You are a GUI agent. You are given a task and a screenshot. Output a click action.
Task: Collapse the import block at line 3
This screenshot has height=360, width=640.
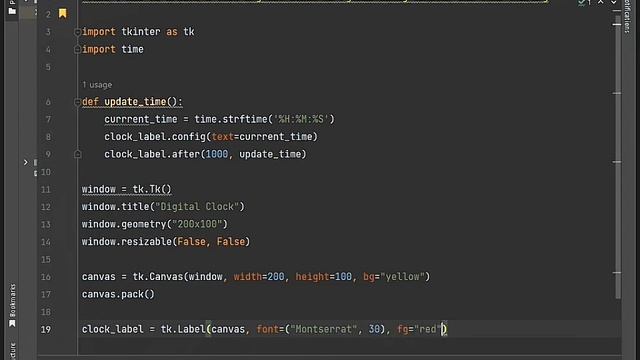pos(77,32)
